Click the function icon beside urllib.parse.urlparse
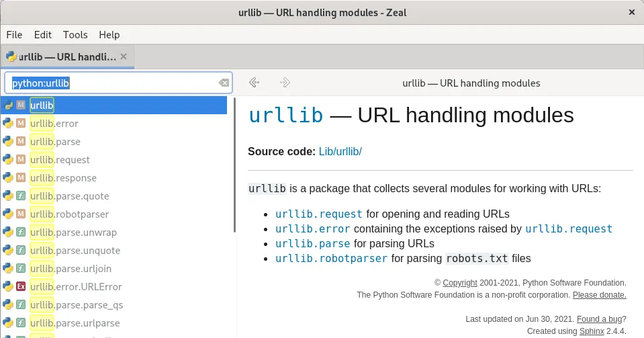The height and width of the screenshot is (338, 644). pos(21,323)
